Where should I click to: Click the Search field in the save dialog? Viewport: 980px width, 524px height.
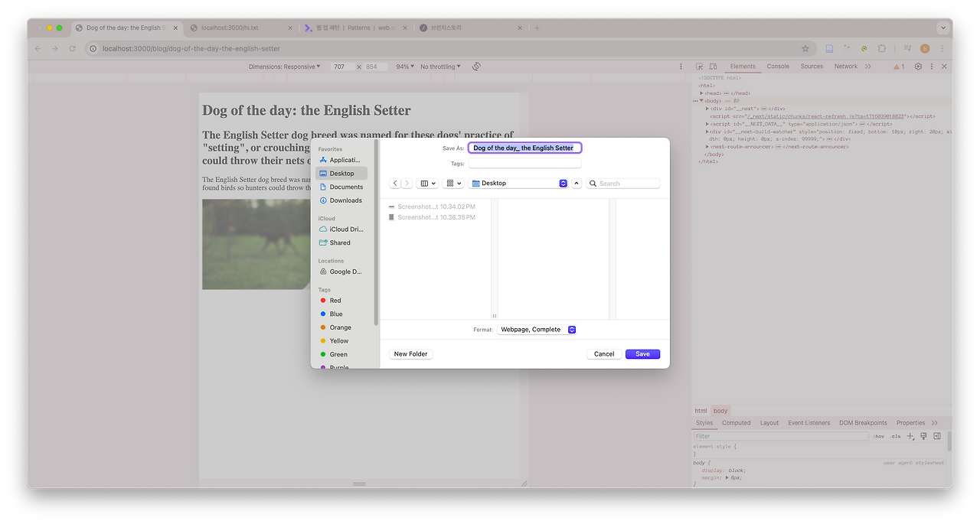(x=623, y=184)
